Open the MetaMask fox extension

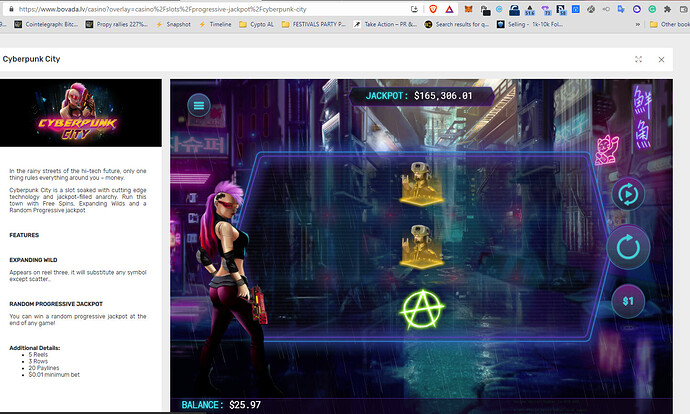point(469,9)
